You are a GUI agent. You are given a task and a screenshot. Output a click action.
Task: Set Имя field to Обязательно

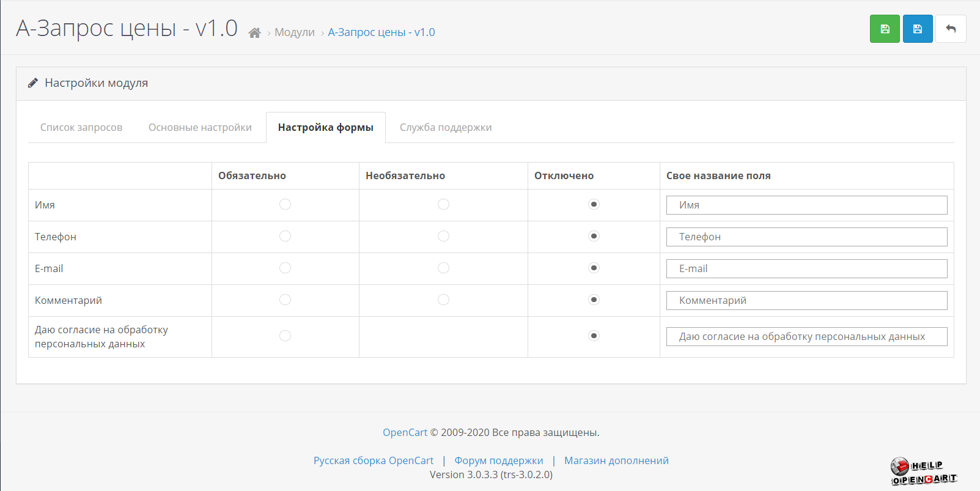[285, 204]
